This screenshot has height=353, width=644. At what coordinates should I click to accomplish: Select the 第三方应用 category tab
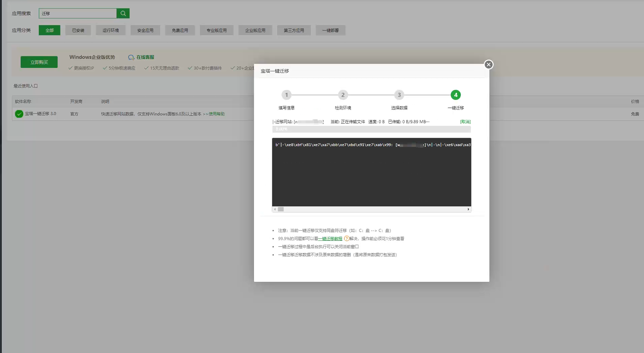pyautogui.click(x=294, y=30)
